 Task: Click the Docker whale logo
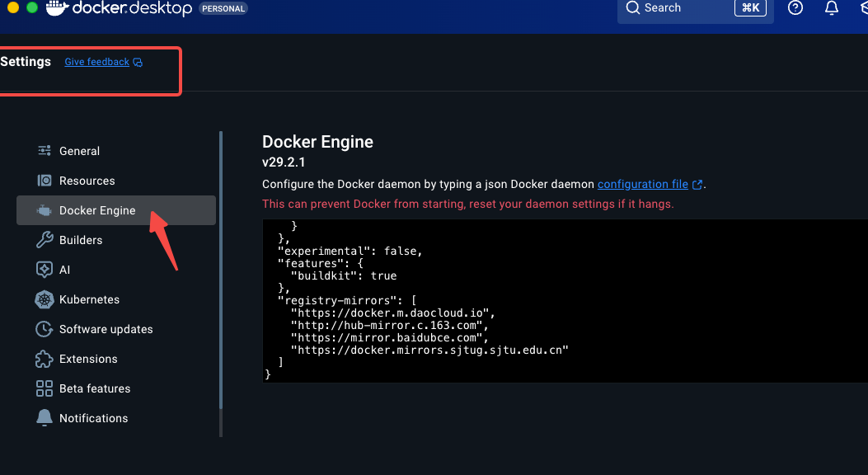click(x=57, y=7)
